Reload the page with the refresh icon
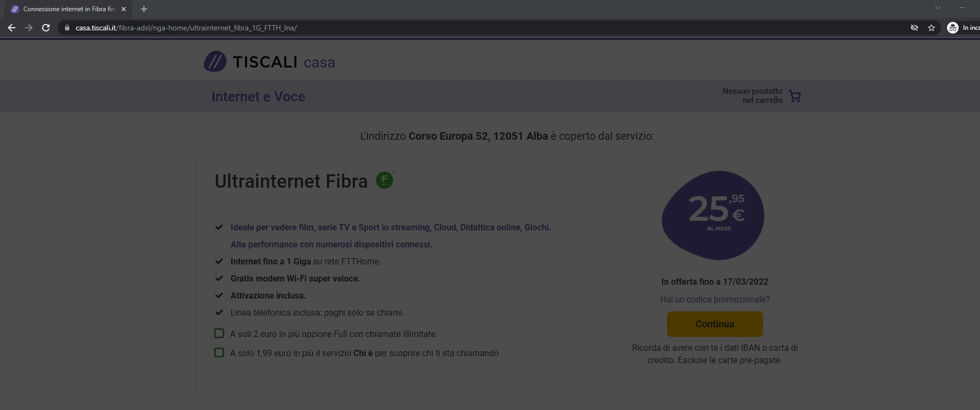This screenshot has height=410, width=980. pyautogui.click(x=46, y=28)
